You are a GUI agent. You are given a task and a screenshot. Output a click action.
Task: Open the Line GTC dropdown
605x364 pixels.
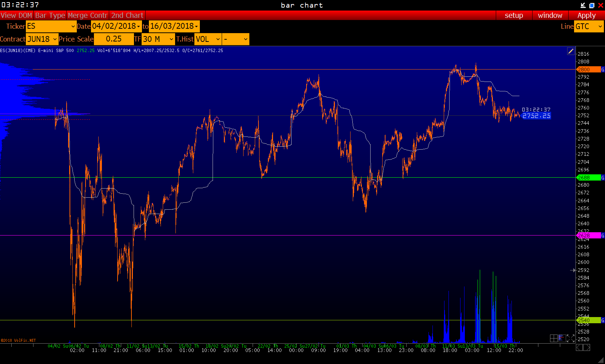coord(589,26)
